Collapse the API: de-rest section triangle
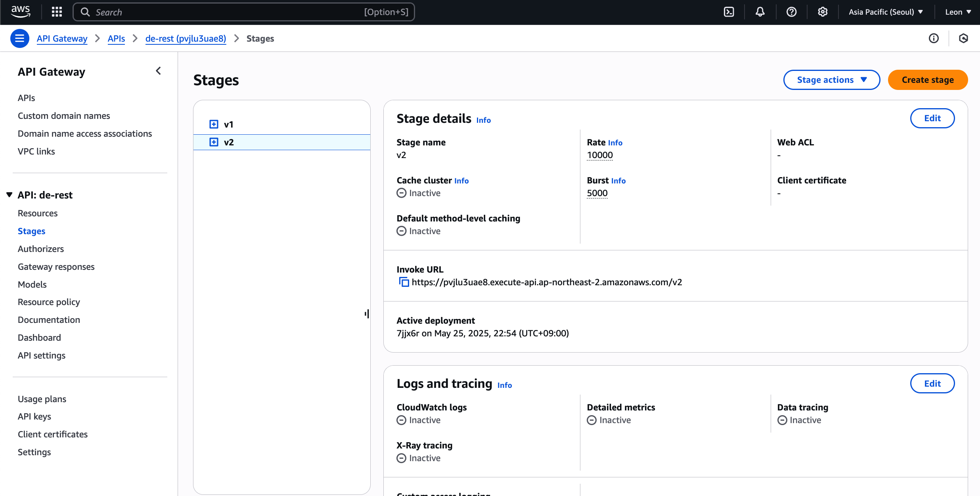This screenshot has width=980, height=496. [10, 195]
